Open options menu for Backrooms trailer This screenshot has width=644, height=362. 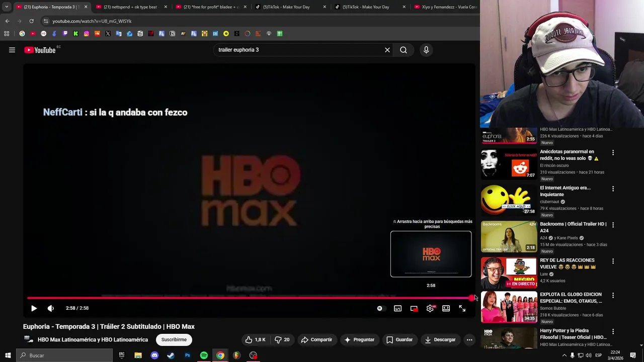(613, 225)
